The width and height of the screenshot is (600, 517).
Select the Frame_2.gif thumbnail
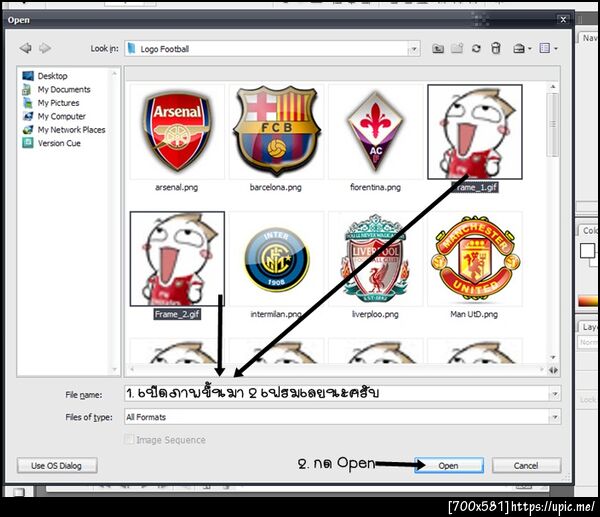(x=177, y=259)
